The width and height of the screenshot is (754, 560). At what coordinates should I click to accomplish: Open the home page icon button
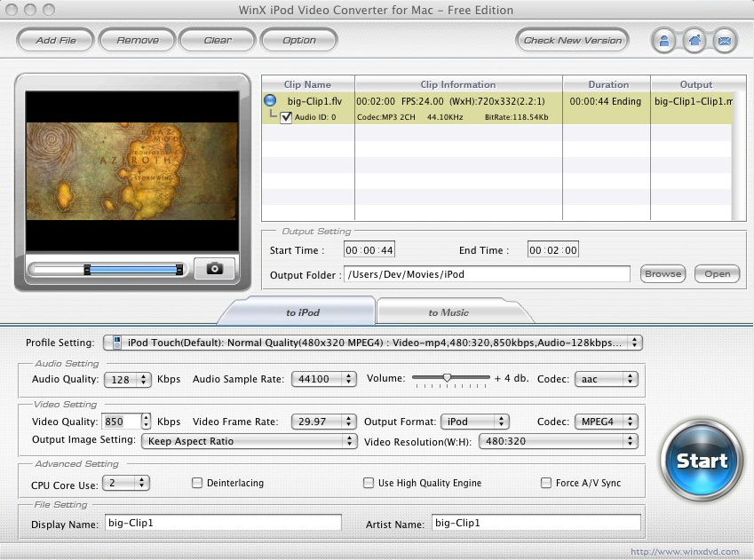pyautogui.click(x=694, y=41)
